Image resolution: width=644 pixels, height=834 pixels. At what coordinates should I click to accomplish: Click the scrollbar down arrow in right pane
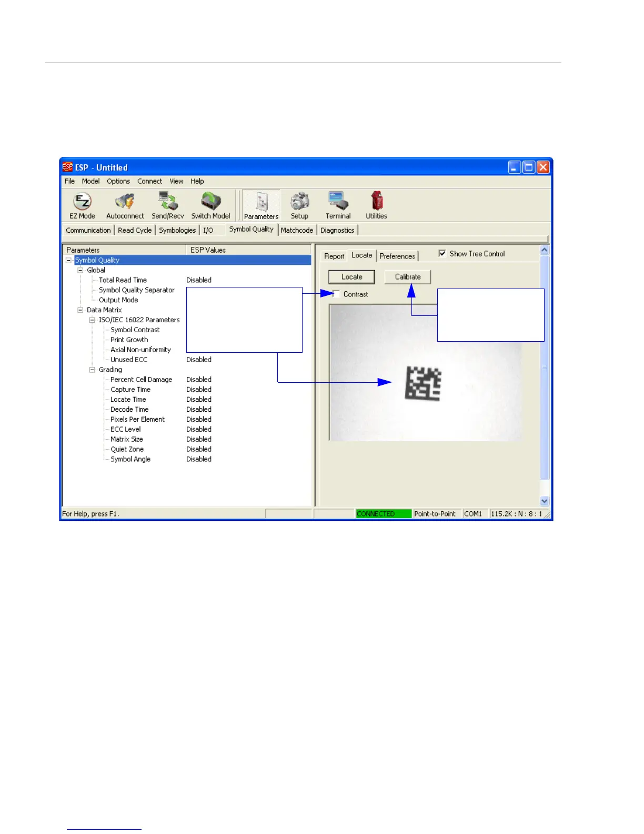click(x=545, y=501)
